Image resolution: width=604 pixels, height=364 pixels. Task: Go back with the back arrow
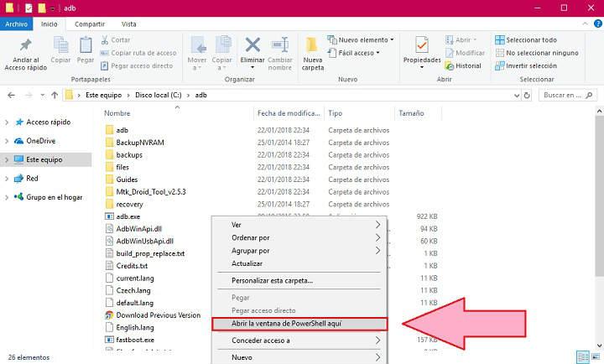tap(11, 95)
